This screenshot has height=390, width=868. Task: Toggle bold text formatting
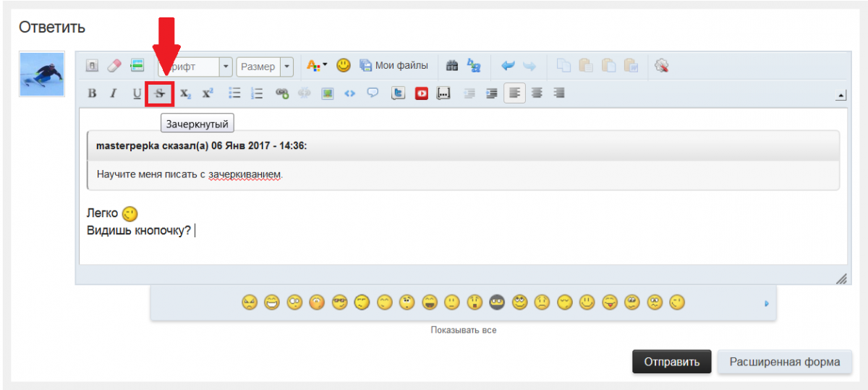point(92,93)
